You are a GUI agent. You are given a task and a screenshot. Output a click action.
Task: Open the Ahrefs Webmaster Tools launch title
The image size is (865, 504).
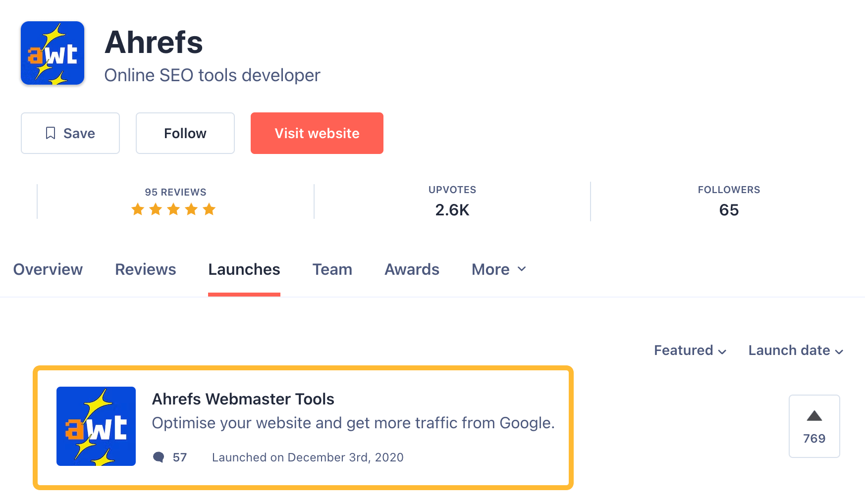pyautogui.click(x=243, y=399)
